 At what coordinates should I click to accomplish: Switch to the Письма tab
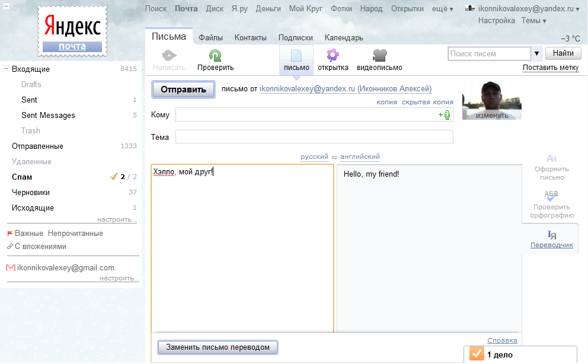(x=169, y=37)
